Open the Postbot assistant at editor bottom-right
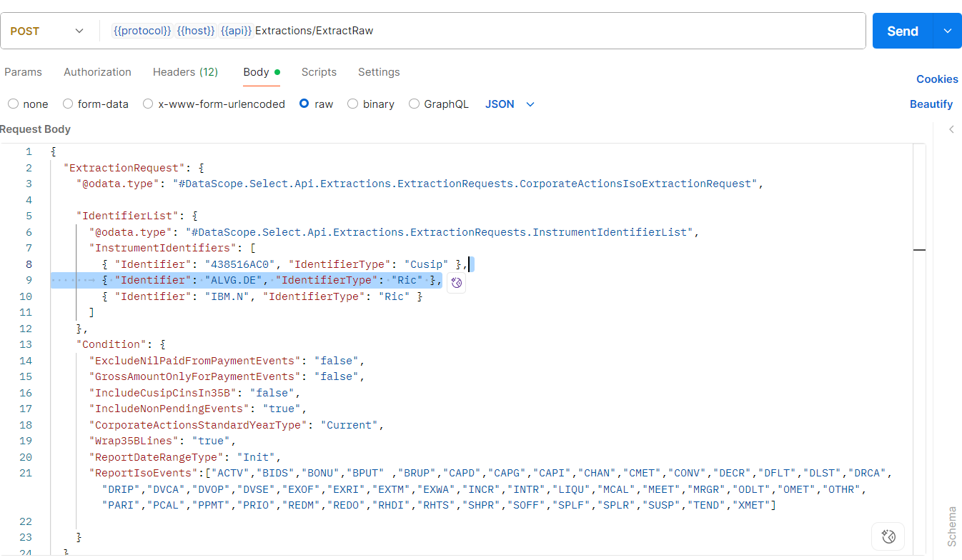This screenshot has height=560, width=962. pyautogui.click(x=888, y=536)
